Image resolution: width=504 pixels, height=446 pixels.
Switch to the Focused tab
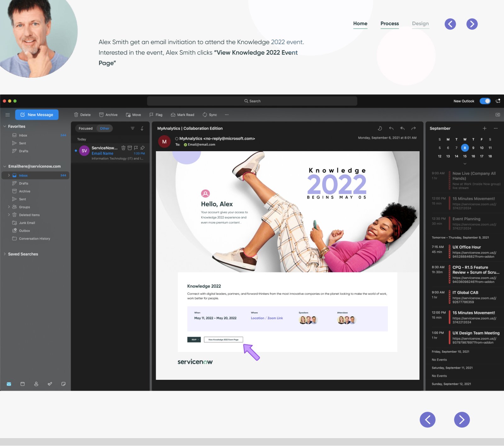tap(86, 128)
